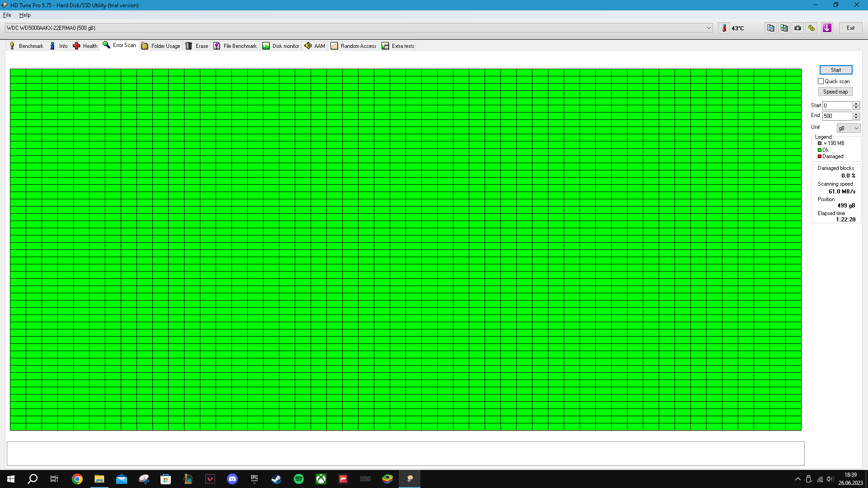
Task: Open the drive selection dropdown
Action: tap(710, 28)
